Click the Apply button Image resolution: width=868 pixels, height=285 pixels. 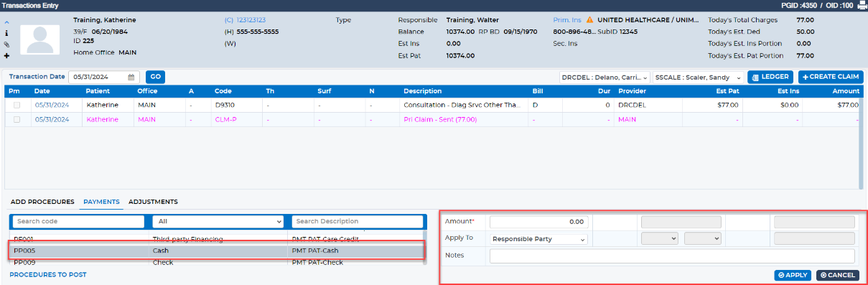(793, 275)
